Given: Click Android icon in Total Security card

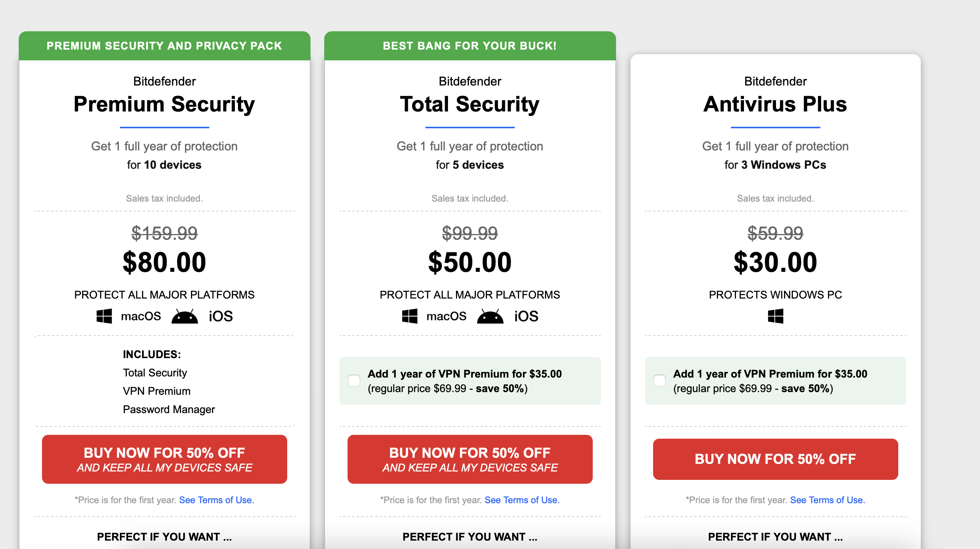Looking at the screenshot, I should point(490,316).
